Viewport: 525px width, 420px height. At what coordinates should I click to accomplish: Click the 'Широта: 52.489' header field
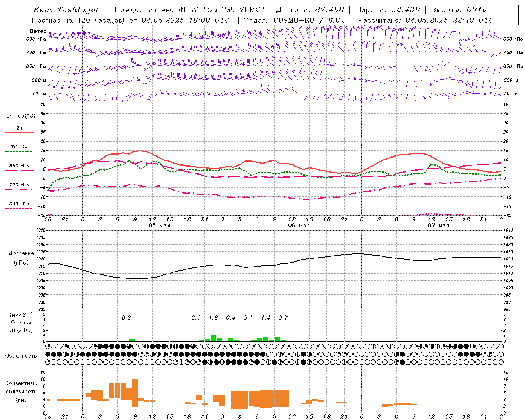point(388,10)
